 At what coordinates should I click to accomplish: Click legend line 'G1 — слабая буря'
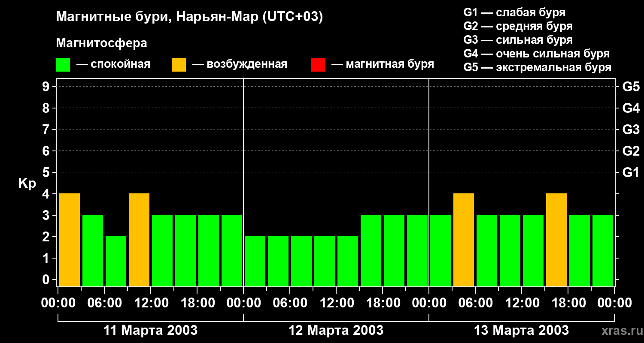(514, 12)
